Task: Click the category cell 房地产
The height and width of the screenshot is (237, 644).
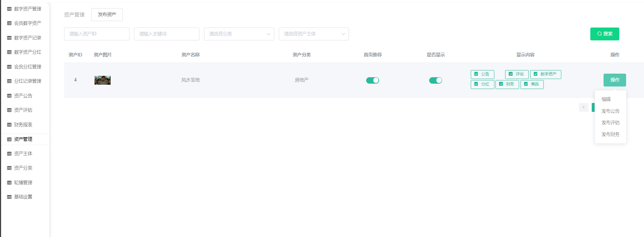Action: click(x=301, y=80)
